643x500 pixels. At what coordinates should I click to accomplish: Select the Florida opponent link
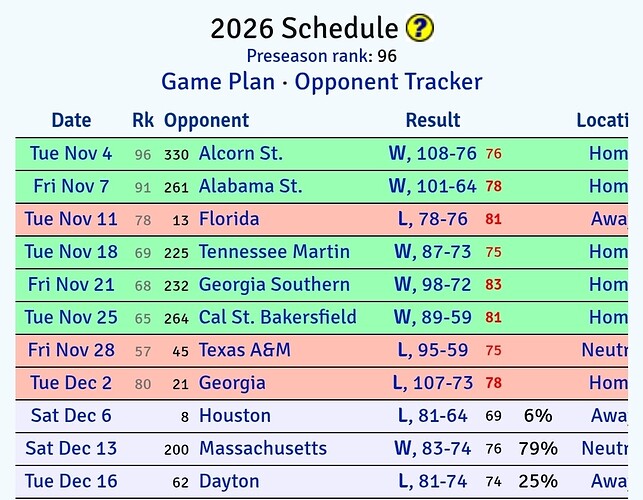[229, 219]
